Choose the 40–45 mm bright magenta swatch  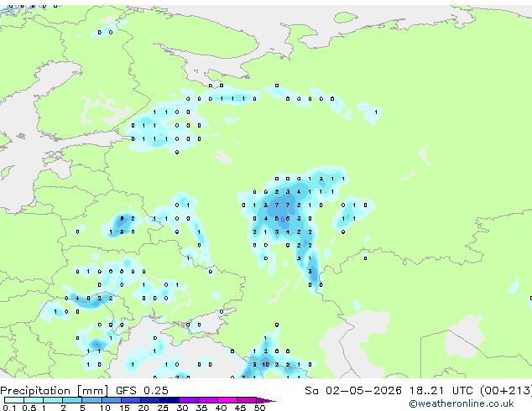click(227, 400)
